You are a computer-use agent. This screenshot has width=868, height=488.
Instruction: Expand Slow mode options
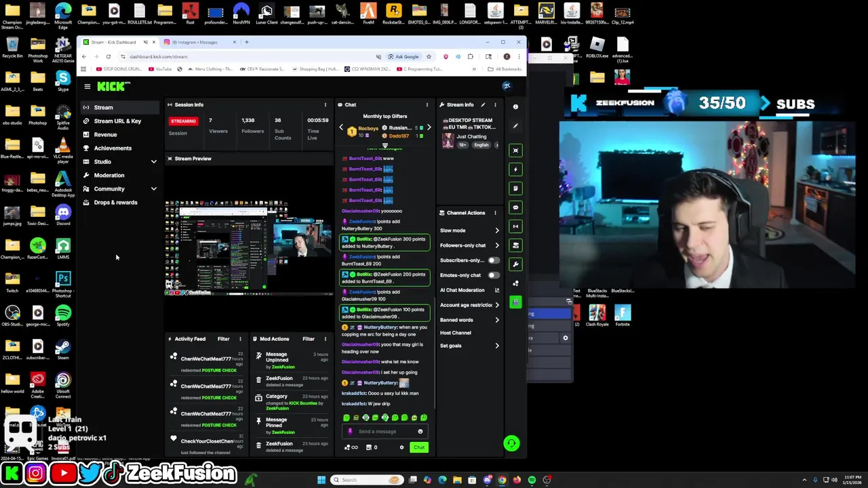(x=497, y=230)
